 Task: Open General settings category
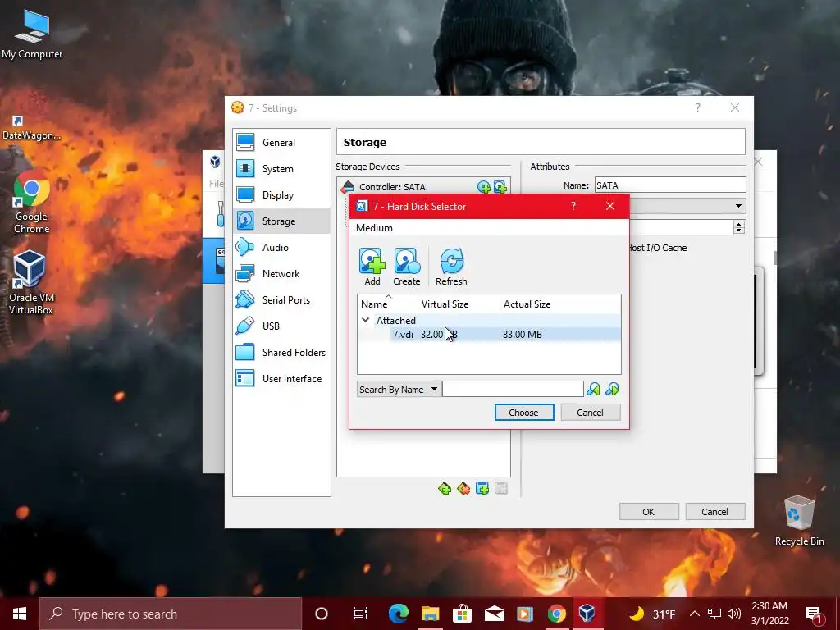pyautogui.click(x=282, y=143)
